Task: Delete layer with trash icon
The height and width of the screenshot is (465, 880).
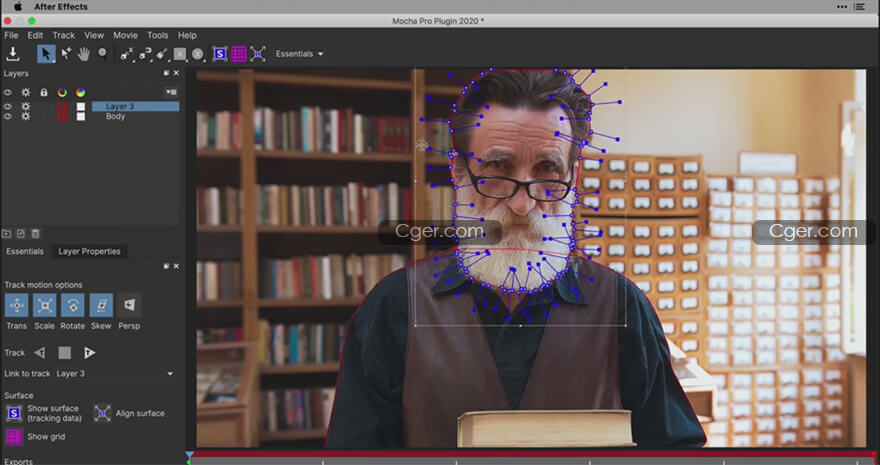Action: 35,233
